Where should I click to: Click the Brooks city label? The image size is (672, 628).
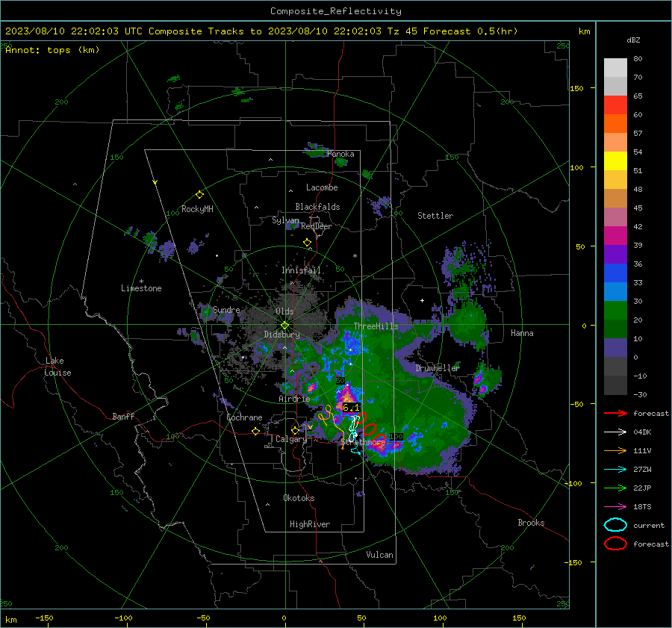point(531,523)
